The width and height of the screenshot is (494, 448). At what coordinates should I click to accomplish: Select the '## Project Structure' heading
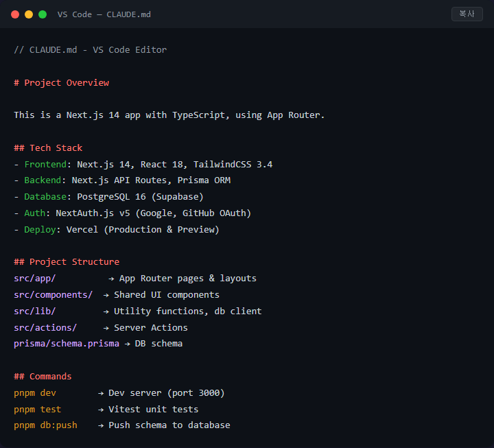pos(67,262)
